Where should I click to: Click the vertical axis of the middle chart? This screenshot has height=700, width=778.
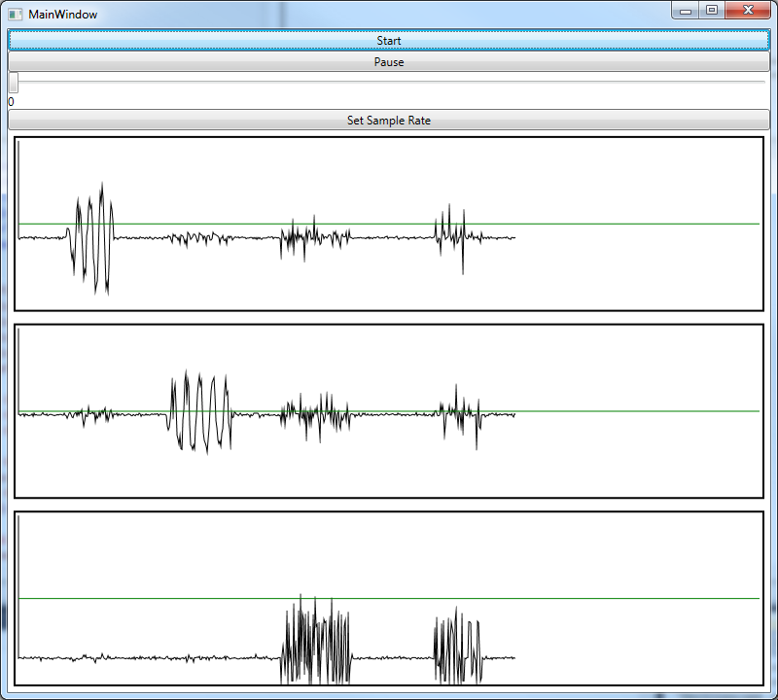click(x=18, y=369)
